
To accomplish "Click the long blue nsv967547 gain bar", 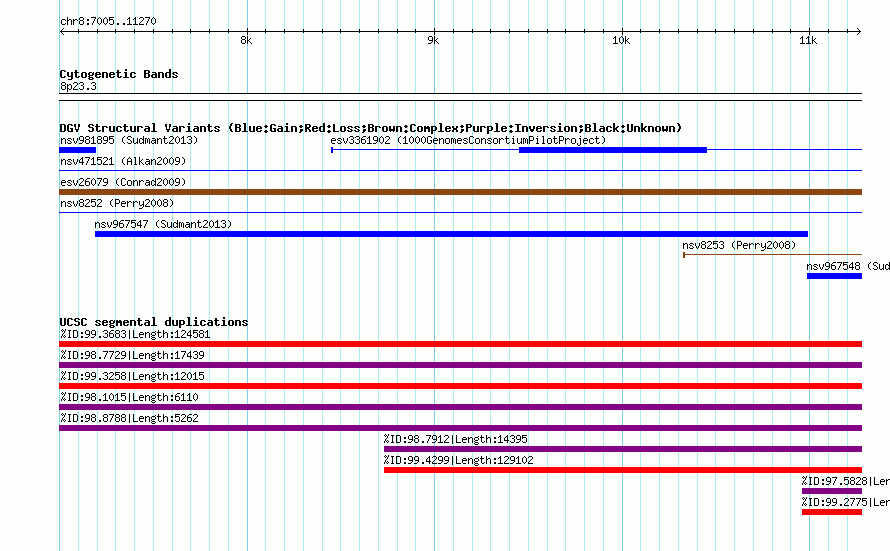I will (451, 234).
